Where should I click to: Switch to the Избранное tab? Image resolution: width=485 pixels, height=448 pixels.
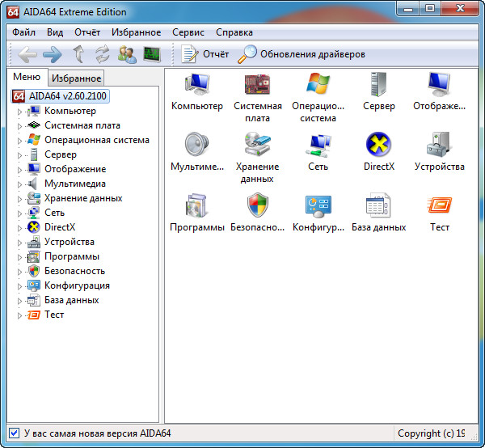pos(76,78)
